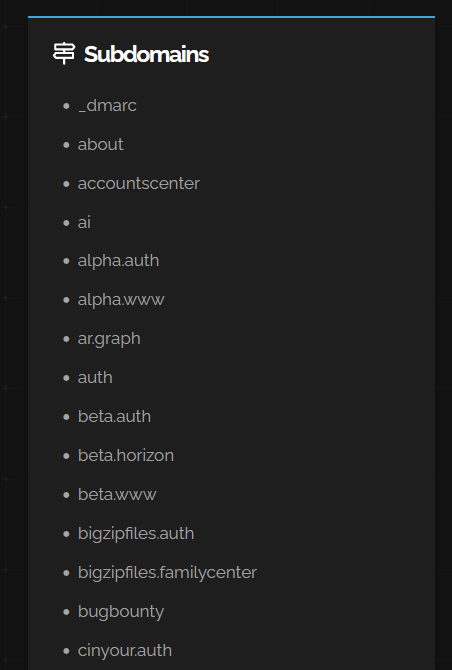This screenshot has width=452, height=670.
Task: Click the bullet beside beta.horizon
Action: point(66,456)
